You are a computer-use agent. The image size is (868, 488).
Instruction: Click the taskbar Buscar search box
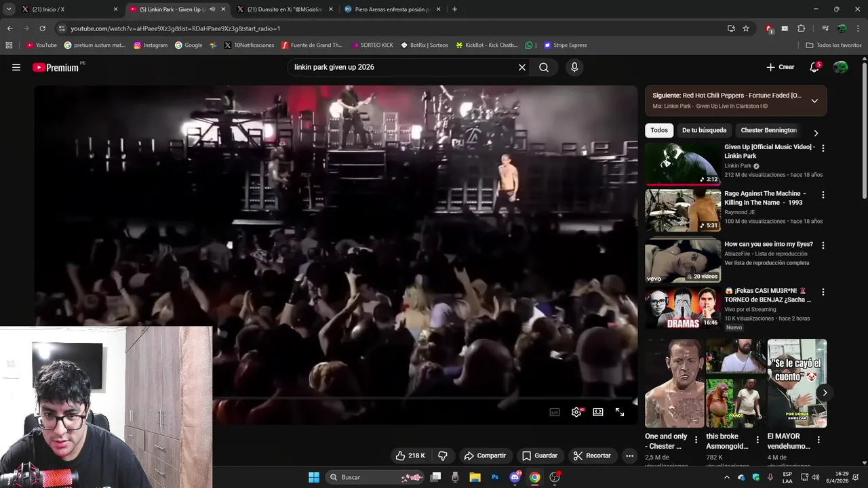pyautogui.click(x=375, y=477)
